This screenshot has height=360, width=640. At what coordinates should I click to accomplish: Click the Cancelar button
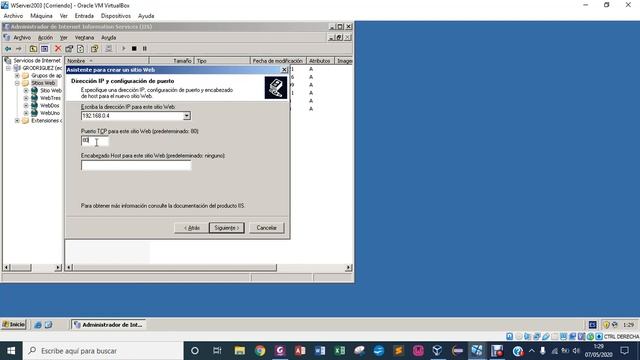click(267, 228)
